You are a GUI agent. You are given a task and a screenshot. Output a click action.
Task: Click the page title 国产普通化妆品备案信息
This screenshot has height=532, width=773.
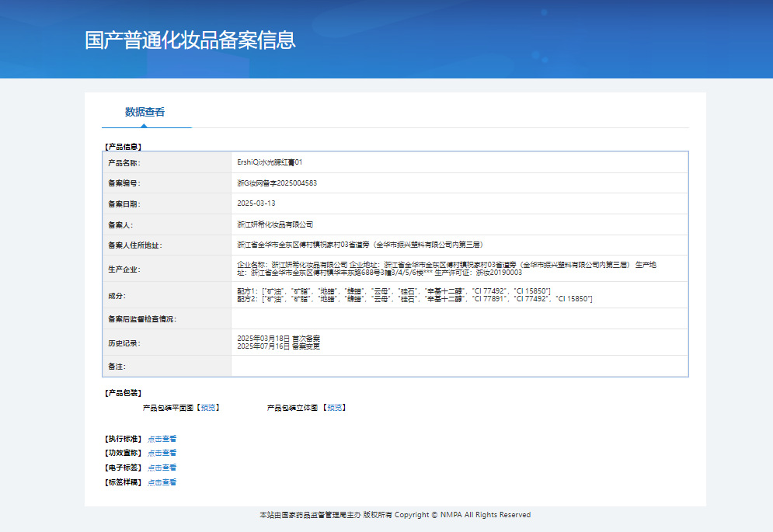(x=190, y=40)
